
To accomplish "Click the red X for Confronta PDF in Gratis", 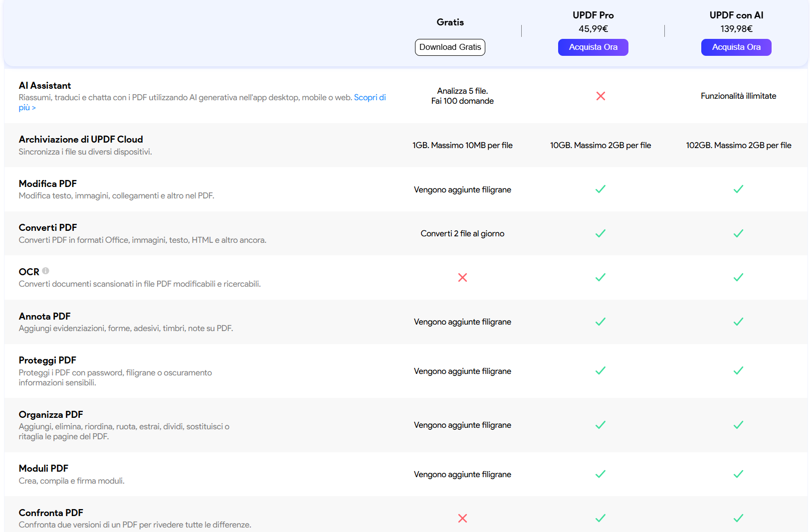I will pos(462,518).
